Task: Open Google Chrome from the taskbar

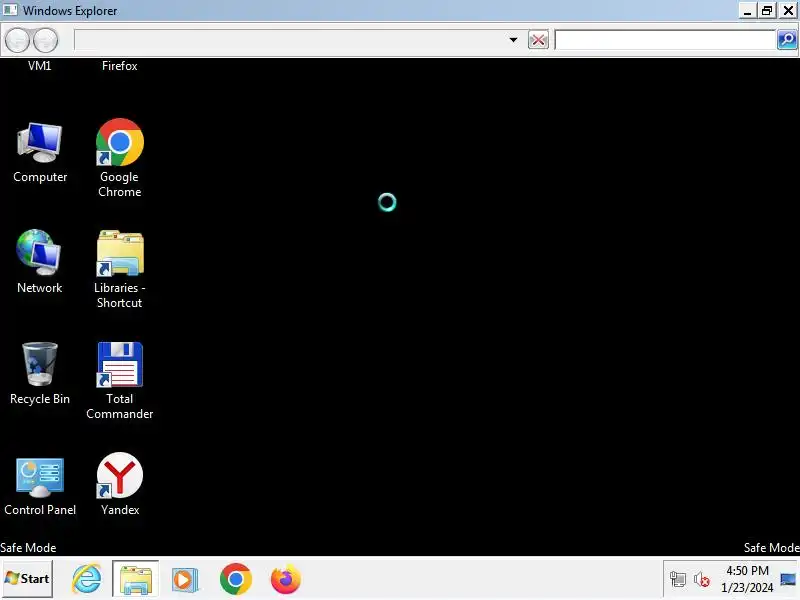Action: tap(236, 579)
